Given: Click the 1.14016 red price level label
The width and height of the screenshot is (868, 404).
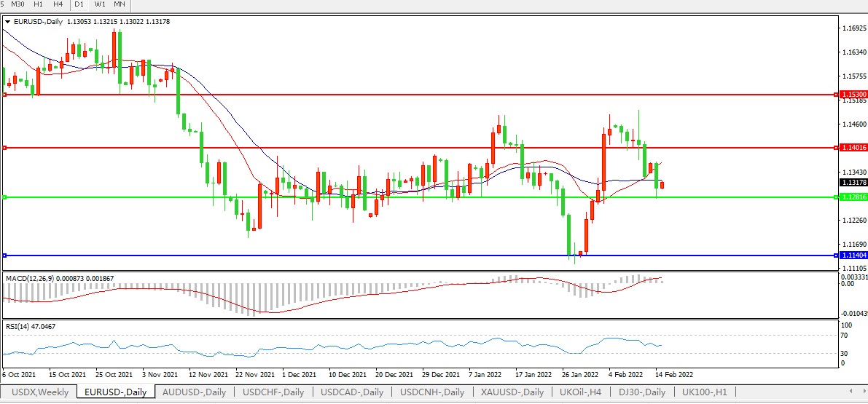Looking at the screenshot, I should (x=853, y=148).
